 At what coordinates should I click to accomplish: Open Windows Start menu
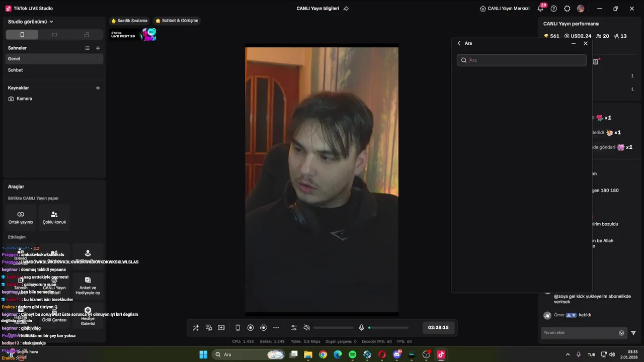(x=203, y=354)
